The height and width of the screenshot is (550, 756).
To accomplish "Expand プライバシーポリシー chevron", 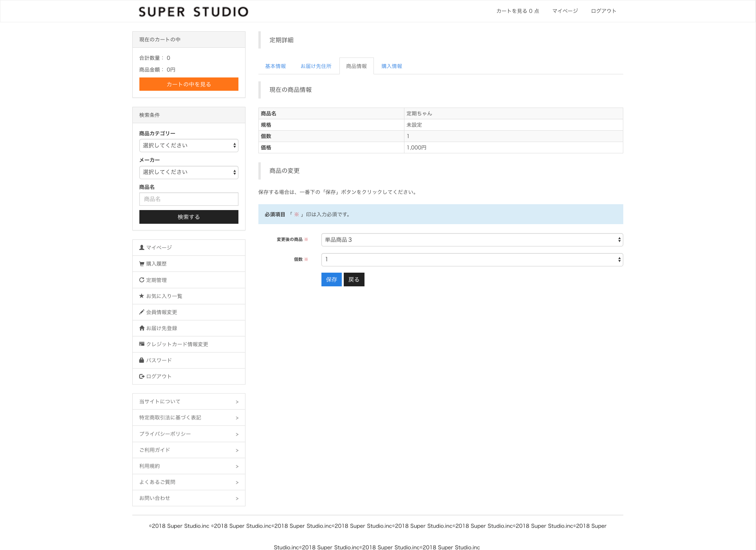I will pyautogui.click(x=237, y=434).
